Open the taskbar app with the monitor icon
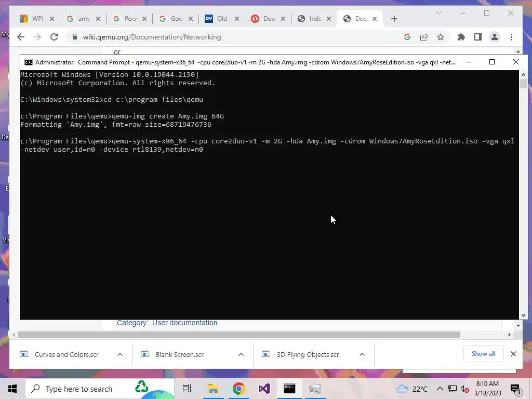The height and width of the screenshot is (399, 532). 315,389
